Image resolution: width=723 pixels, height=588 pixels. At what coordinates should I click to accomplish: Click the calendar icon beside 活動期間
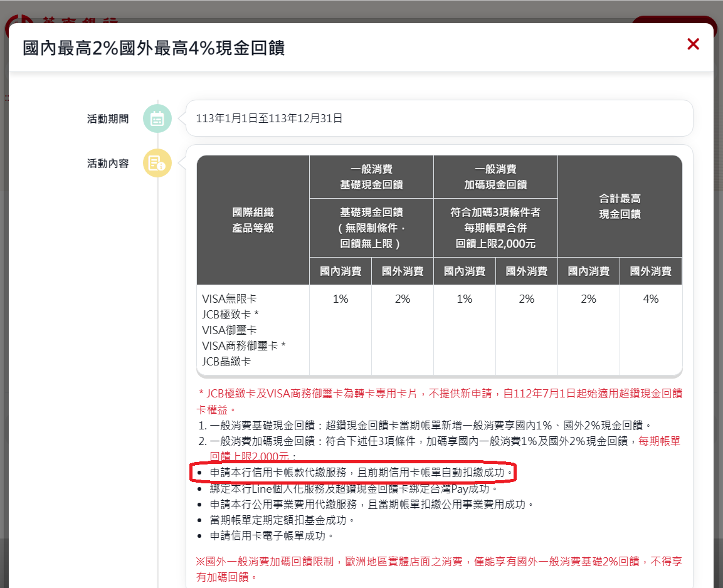[x=157, y=118]
